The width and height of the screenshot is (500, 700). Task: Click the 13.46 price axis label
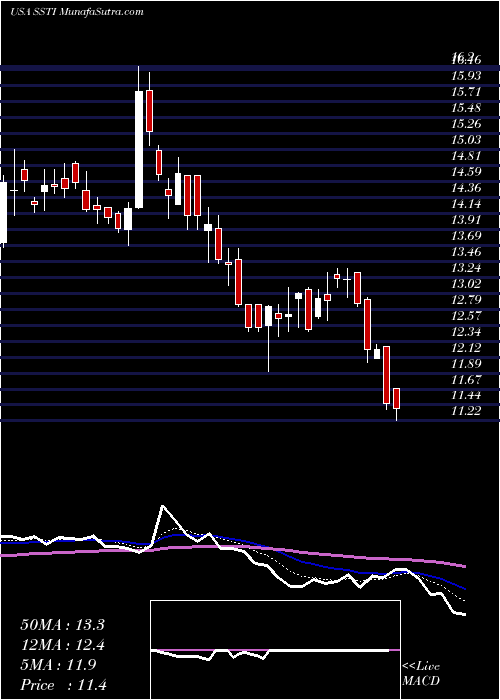coord(466,252)
